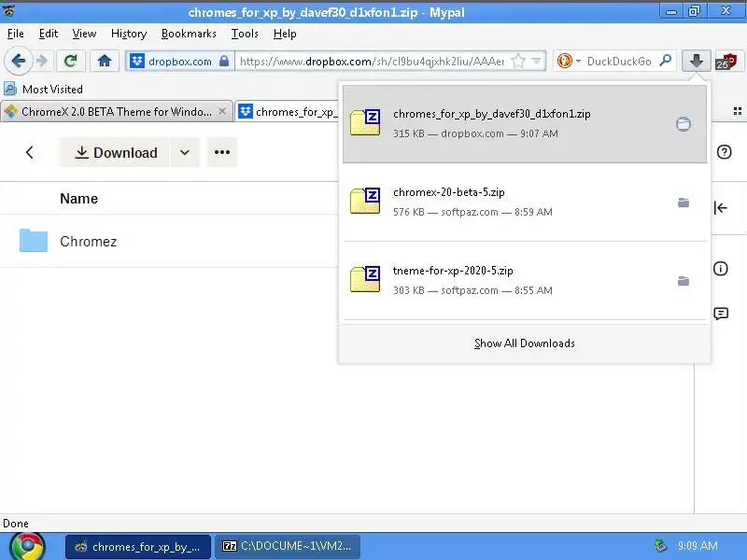Viewport: 747px width, 560px height.
Task: Collapse the Dropbox sidebar arrow icon
Action: (x=720, y=207)
